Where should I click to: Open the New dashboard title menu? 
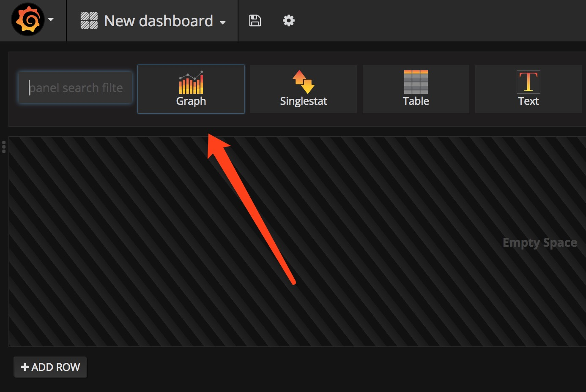pyautogui.click(x=159, y=21)
